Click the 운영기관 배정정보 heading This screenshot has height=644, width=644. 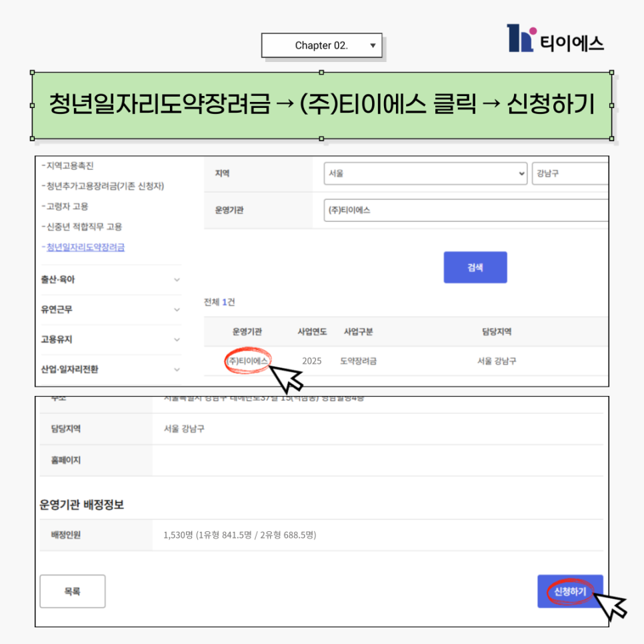(x=82, y=505)
